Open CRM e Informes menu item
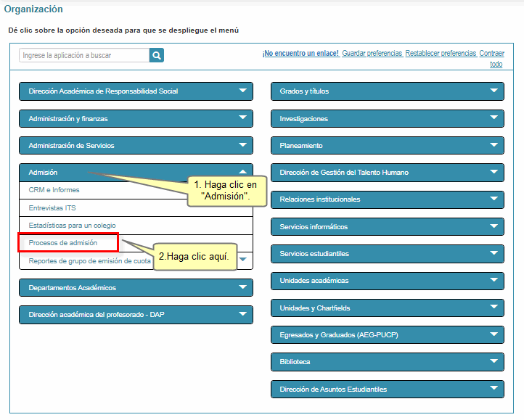Image resolution: width=524 pixels, height=420 pixels. pyautogui.click(x=54, y=190)
